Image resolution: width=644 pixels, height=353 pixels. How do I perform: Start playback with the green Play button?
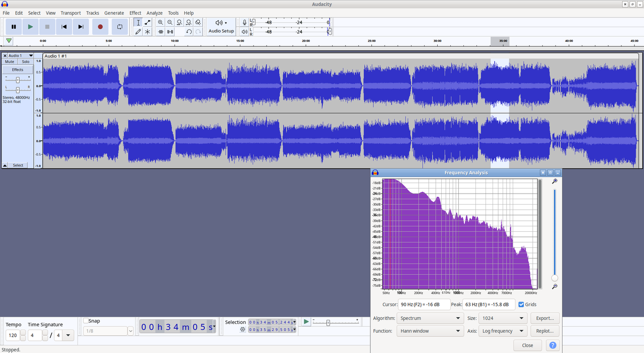pyautogui.click(x=31, y=27)
